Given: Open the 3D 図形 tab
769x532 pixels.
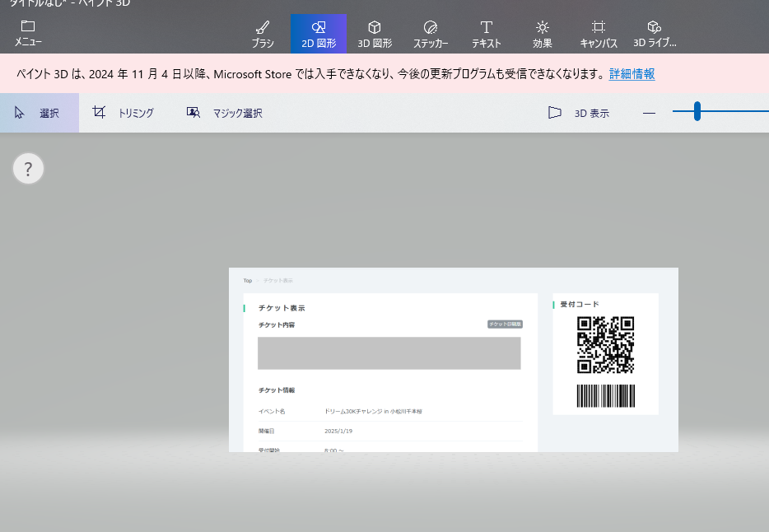Looking at the screenshot, I should (375, 34).
